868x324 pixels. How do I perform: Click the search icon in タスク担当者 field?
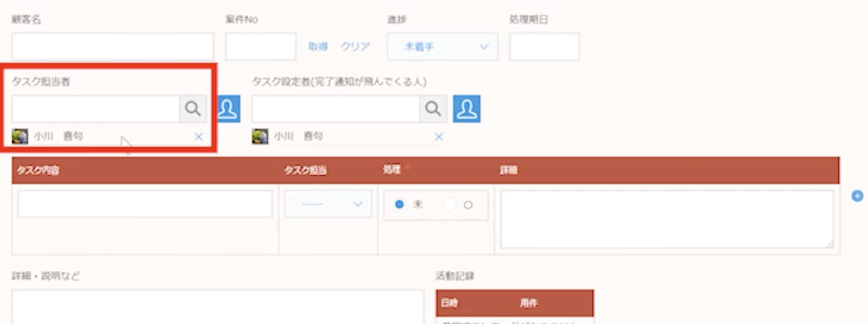[193, 108]
